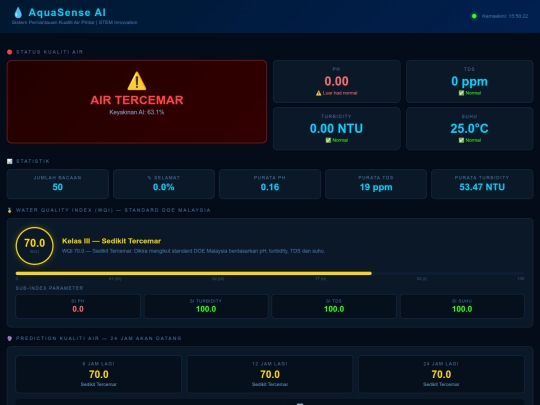Click the SI TURBIDITY sub-index card
540x405 pixels.
[x=206, y=306]
